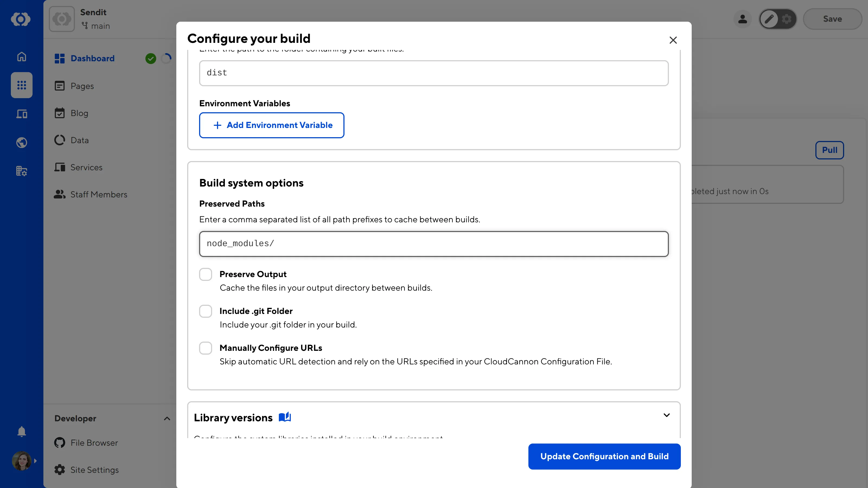The image size is (868, 488).
Task: Enable the Preserve Output checkbox
Action: coord(206,274)
